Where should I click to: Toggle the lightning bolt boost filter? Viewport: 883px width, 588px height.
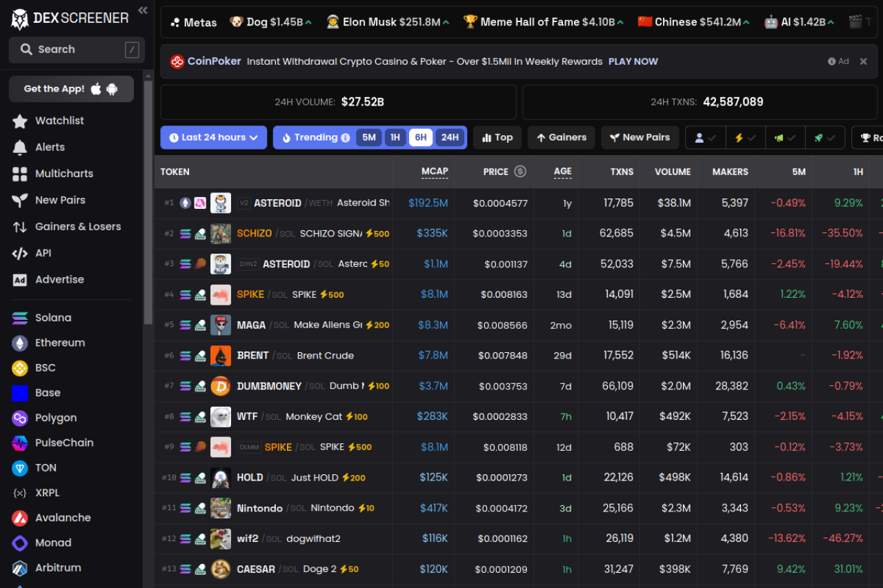739,138
